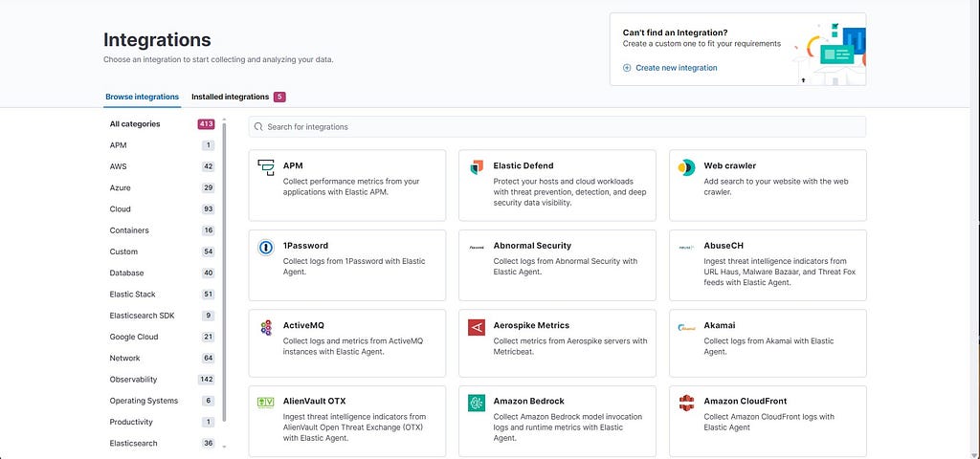Open the ActiveMQ card title
Viewport: 980px width, 459px height.
click(303, 325)
